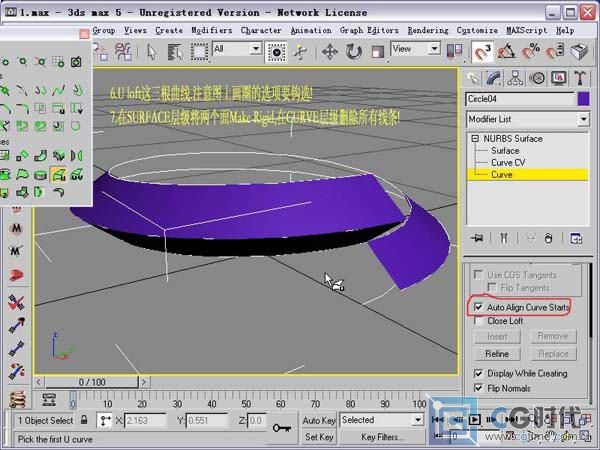Image resolution: width=600 pixels, height=450 pixels.
Task: Open the Modifiers menu
Action: pyautogui.click(x=212, y=31)
